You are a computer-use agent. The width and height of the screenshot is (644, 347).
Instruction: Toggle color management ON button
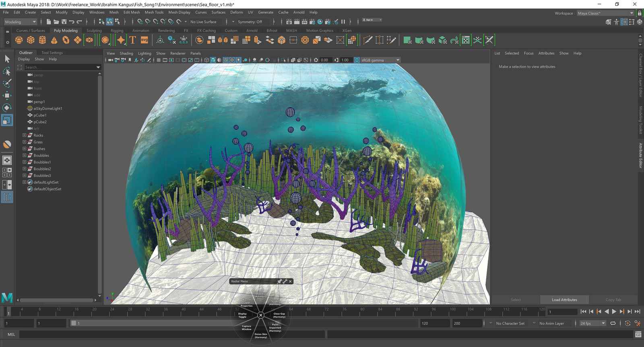point(357,60)
